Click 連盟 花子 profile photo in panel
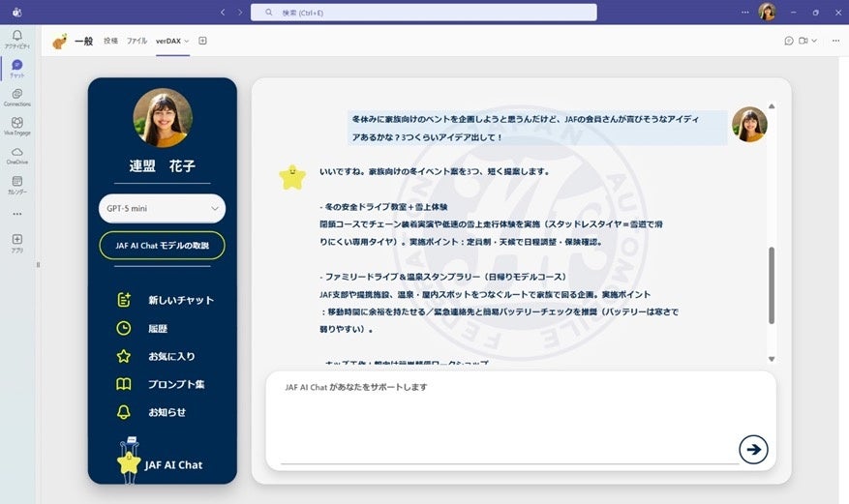The height and width of the screenshot is (504, 849). pos(163,118)
